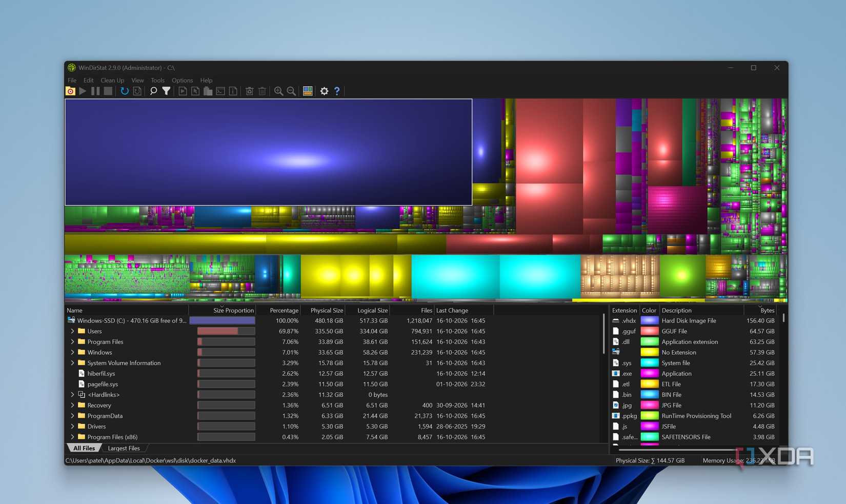
Task: Click the folder-stack toolbar icon
Action: [x=208, y=91]
